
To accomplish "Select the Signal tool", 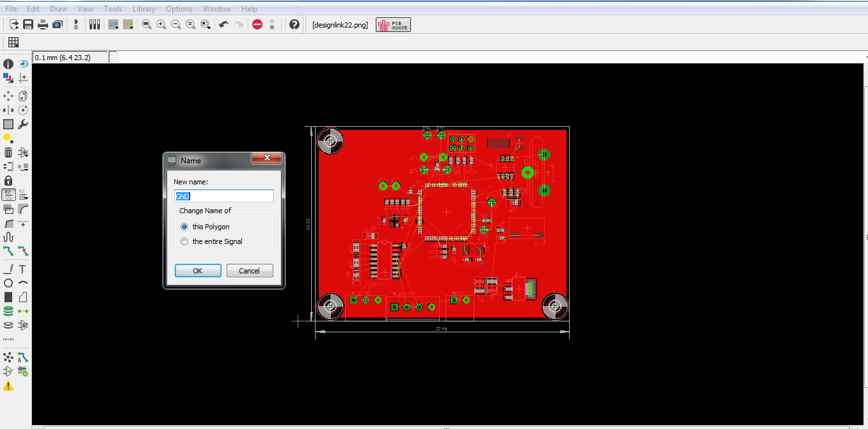I will point(23,311).
